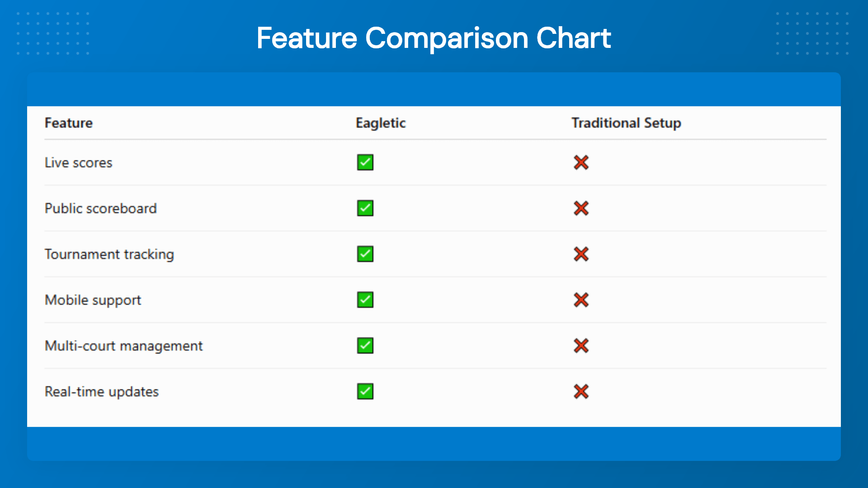The image size is (868, 488).
Task: Click the red X for Multi-court management
Action: tap(581, 346)
